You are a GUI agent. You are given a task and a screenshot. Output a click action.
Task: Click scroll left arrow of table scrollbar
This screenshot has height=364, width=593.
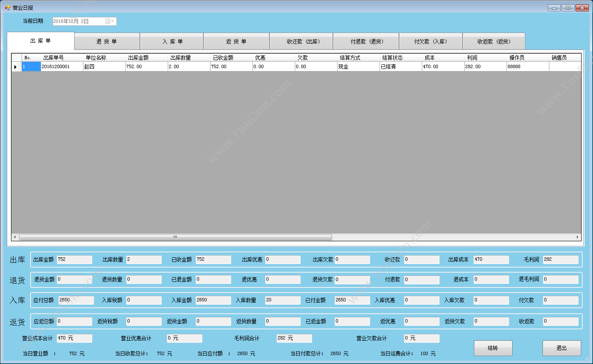15,237
